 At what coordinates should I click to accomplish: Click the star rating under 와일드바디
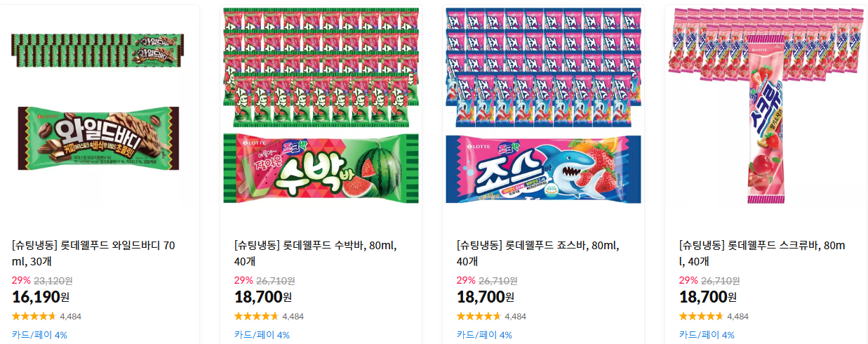click(x=34, y=316)
